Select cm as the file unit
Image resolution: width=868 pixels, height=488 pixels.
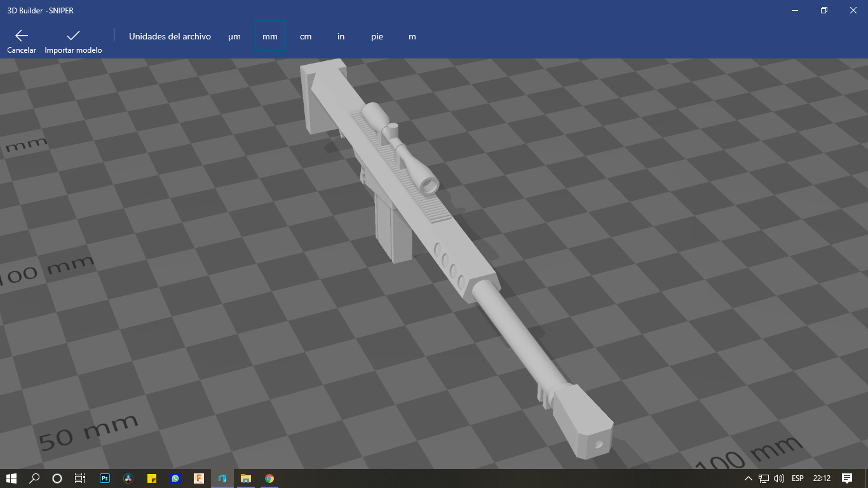click(306, 36)
